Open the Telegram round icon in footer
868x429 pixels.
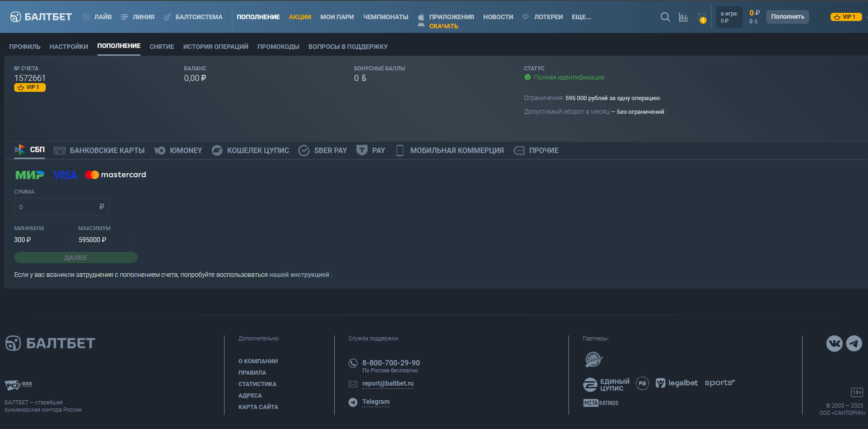tap(854, 344)
